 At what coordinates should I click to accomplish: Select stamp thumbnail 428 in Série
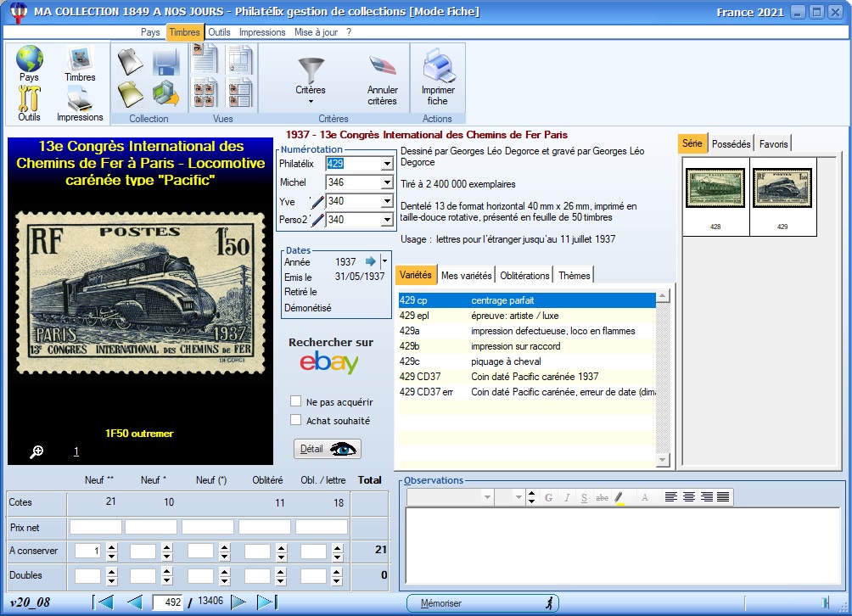pos(715,188)
